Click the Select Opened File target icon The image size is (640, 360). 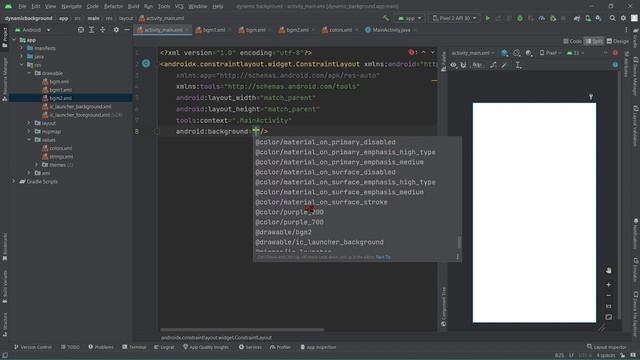[x=81, y=30]
